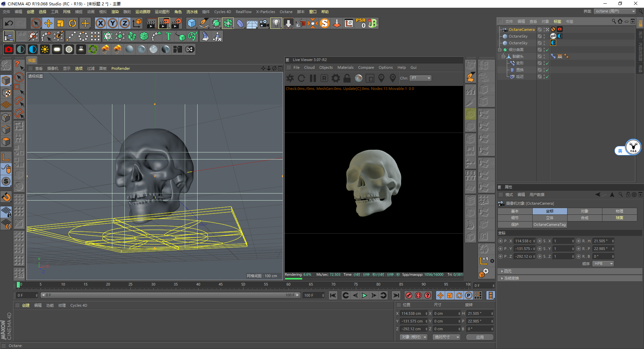Screen dimensions: 644x349
Task: Click the Octane Live Viewer pause icon
Action: [313, 78]
